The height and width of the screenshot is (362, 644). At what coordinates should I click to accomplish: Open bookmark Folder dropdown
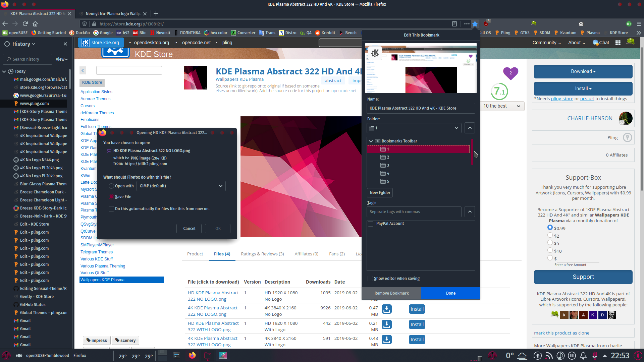pyautogui.click(x=414, y=128)
